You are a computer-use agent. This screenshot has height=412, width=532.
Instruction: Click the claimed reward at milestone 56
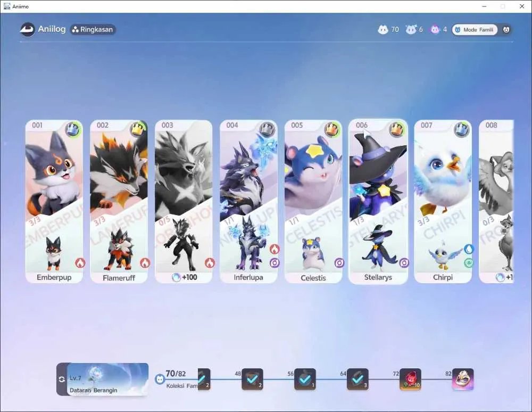pos(305,380)
